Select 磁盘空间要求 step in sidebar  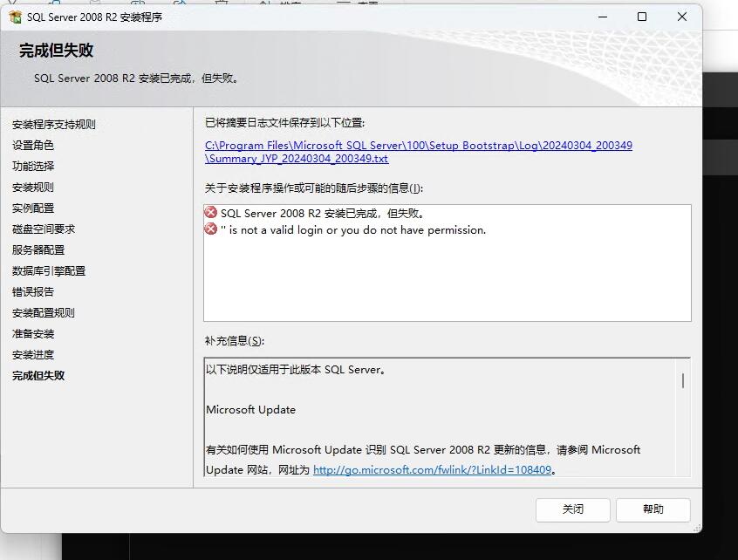44,229
